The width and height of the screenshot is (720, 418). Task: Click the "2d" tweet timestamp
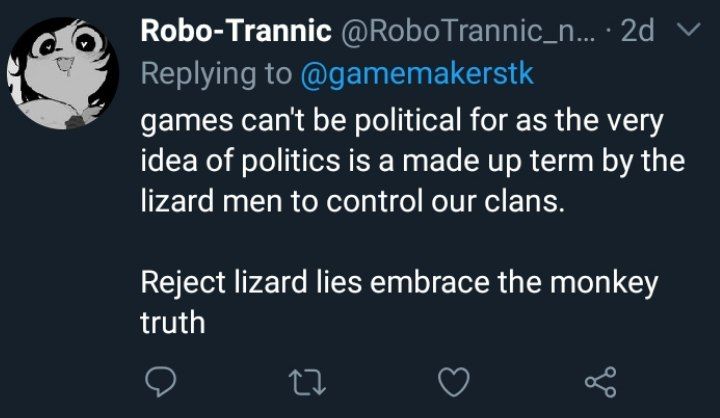coord(637,33)
